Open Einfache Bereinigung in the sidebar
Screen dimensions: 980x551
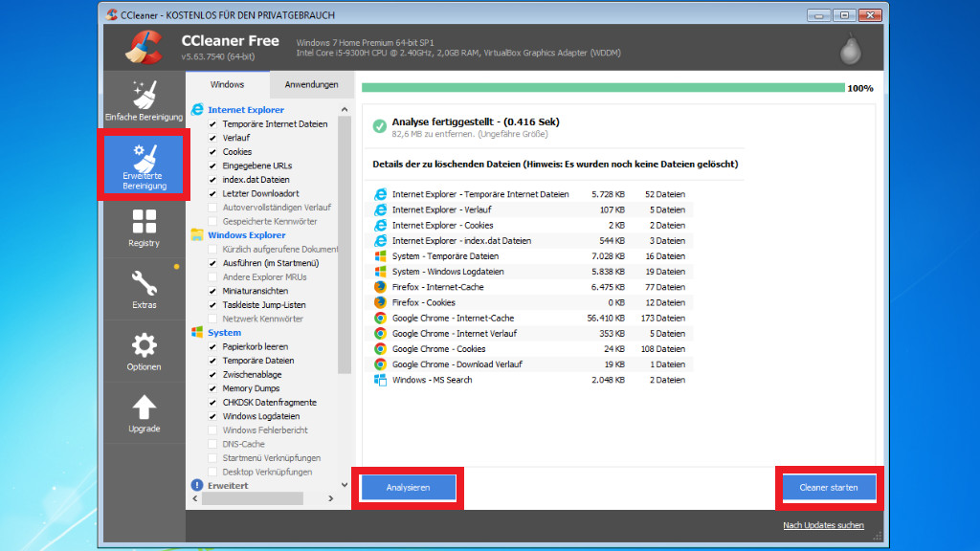(144, 100)
